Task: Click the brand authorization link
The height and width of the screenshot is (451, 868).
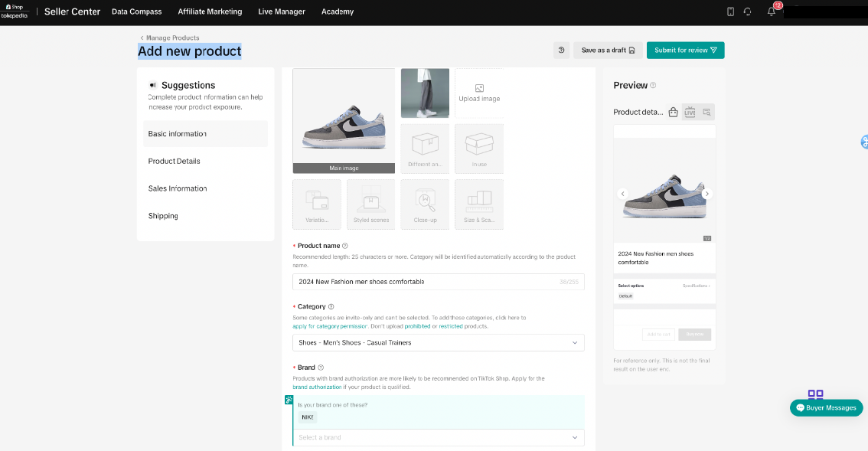Action: tap(317, 387)
